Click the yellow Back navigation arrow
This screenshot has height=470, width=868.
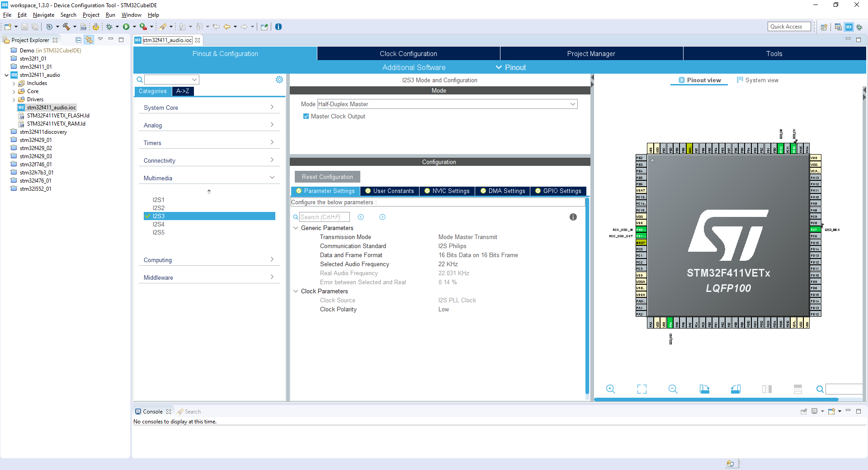point(227,27)
